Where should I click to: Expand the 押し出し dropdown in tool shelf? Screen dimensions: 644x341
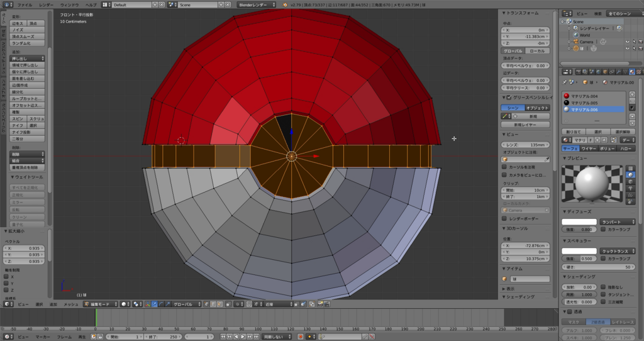tap(28, 59)
